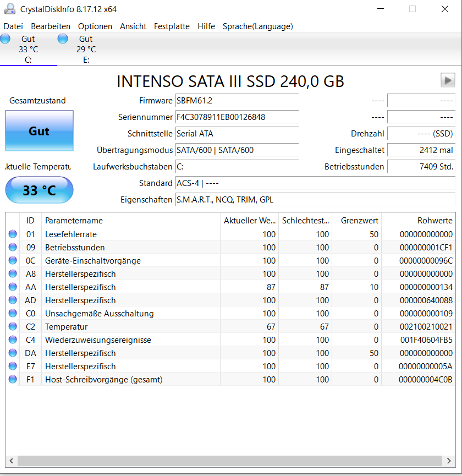Screen dimensions: 462x476
Task: Click the Gut health status button
Action: [39, 131]
